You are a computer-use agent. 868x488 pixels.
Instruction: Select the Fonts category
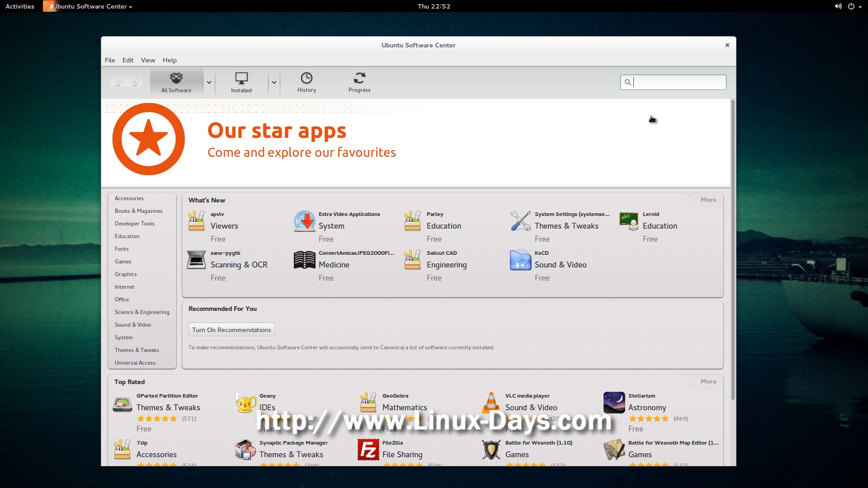(x=122, y=249)
